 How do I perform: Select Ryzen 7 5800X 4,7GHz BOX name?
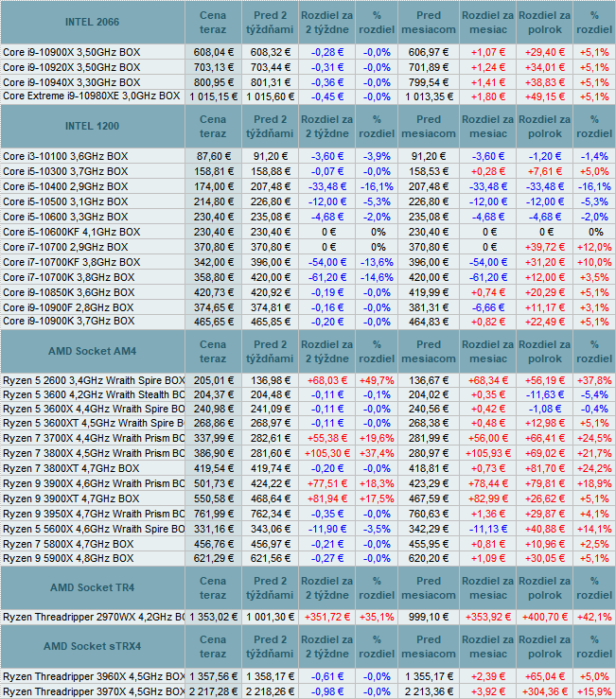68,545
